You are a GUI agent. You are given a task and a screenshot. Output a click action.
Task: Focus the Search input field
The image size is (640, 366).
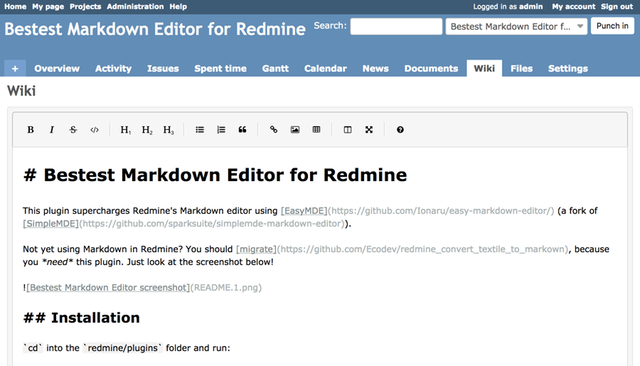(396, 27)
